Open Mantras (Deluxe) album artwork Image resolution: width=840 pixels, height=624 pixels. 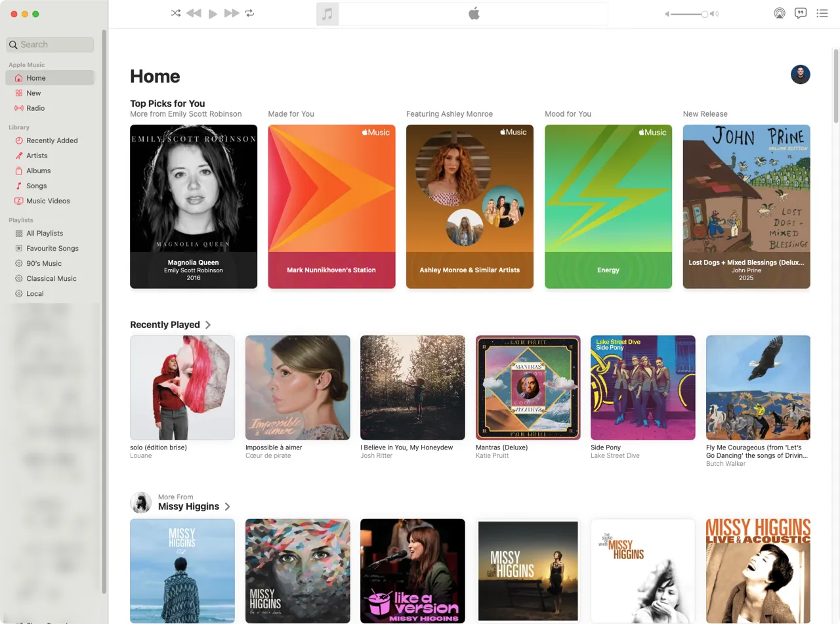[x=528, y=387]
